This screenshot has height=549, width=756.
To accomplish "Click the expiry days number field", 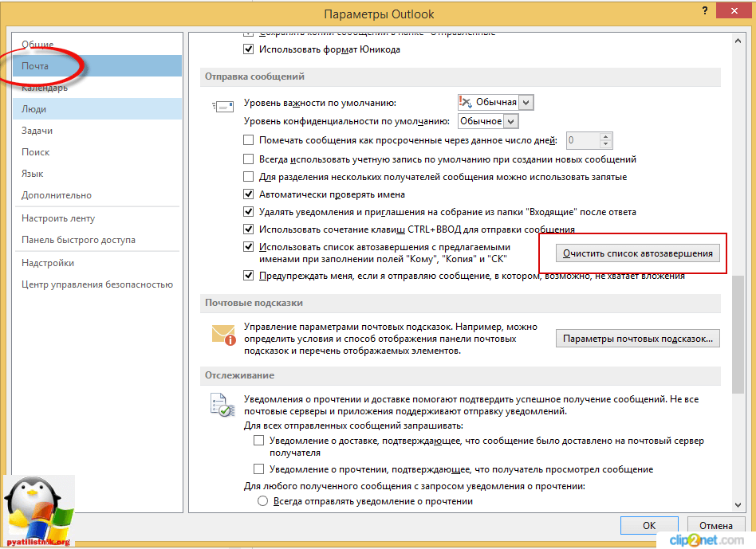I will 583,140.
